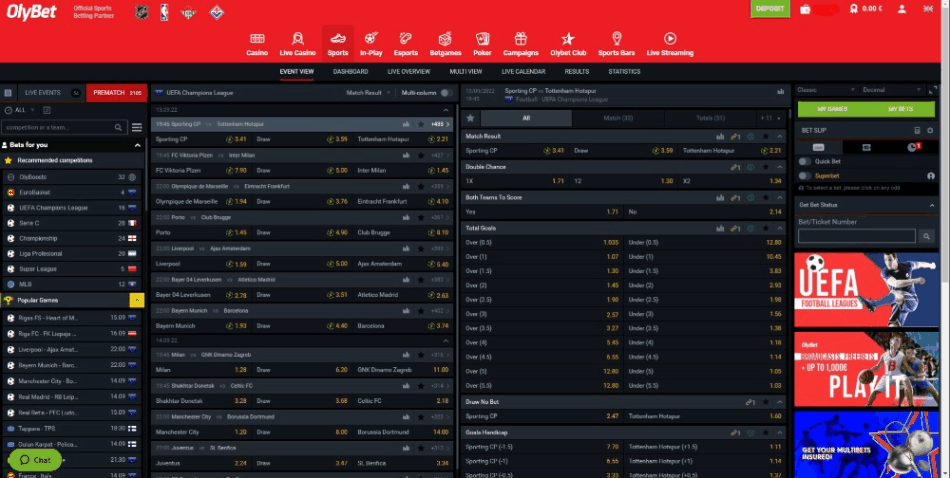Collapse the Bets for you section
Screen dimensions: 950x478
(x=138, y=145)
